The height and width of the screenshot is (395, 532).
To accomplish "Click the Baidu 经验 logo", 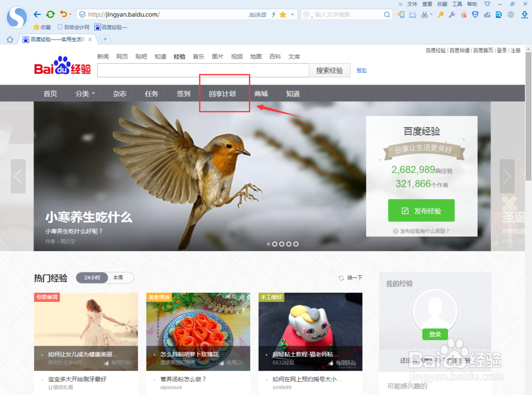I will [x=62, y=65].
